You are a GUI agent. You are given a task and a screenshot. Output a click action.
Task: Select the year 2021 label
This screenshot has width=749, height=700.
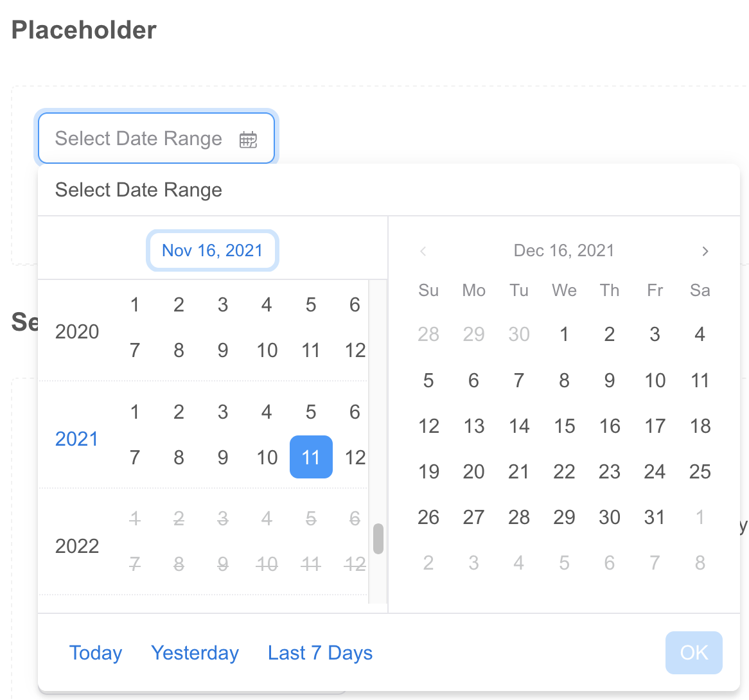pyautogui.click(x=77, y=439)
